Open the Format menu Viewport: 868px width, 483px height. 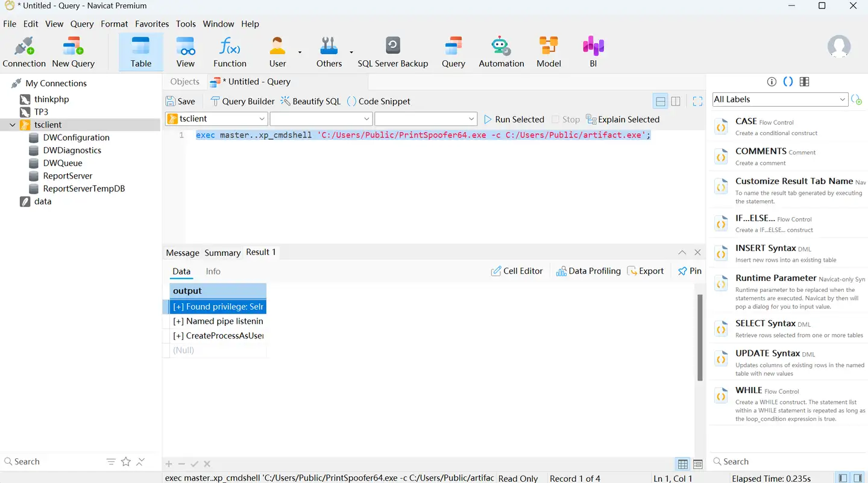[x=115, y=24]
